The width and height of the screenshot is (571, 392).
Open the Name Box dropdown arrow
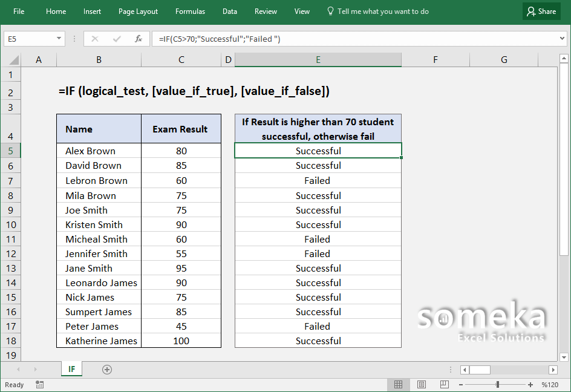(58, 38)
